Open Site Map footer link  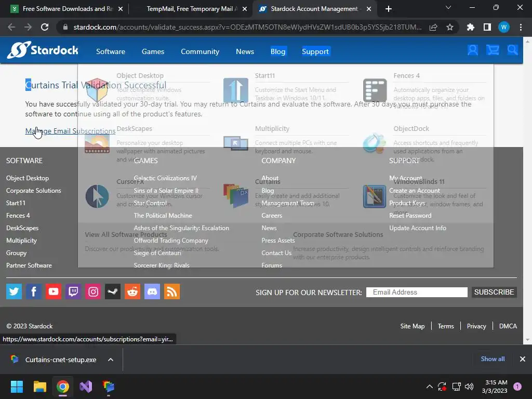pyautogui.click(x=412, y=326)
